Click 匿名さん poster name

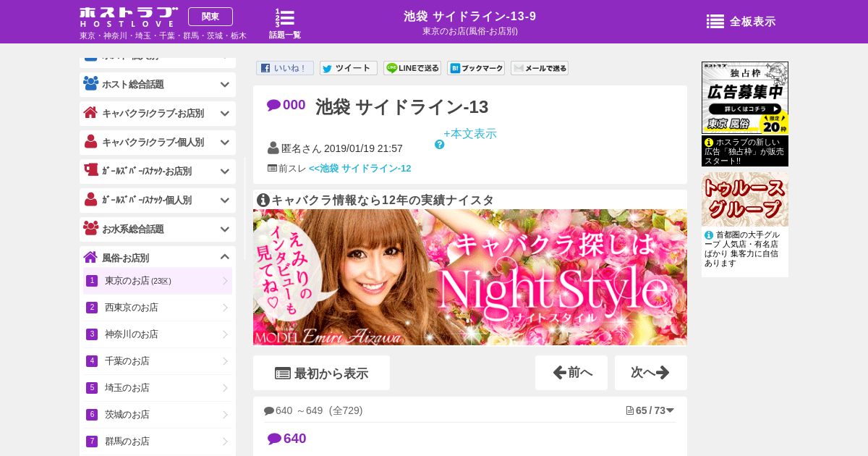coord(301,148)
